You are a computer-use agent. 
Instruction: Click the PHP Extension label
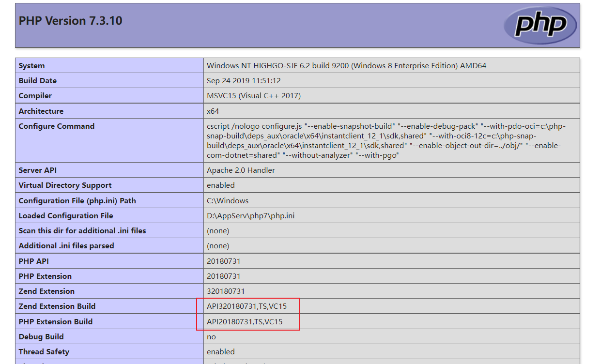(45, 276)
